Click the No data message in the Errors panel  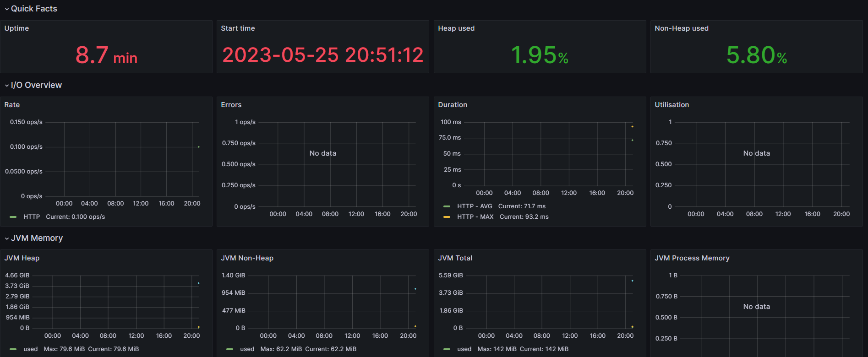click(x=323, y=153)
